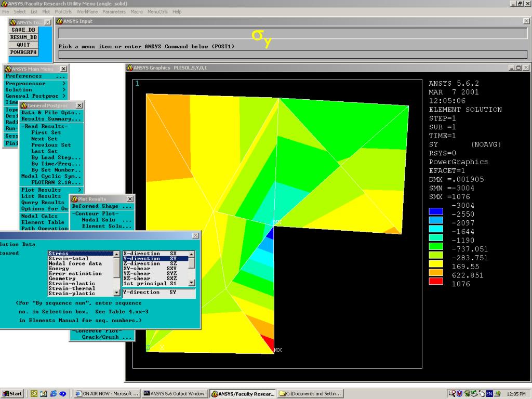Screen dimensions: 532x399
Task: Open the Select menu
Action: [x=20, y=11]
